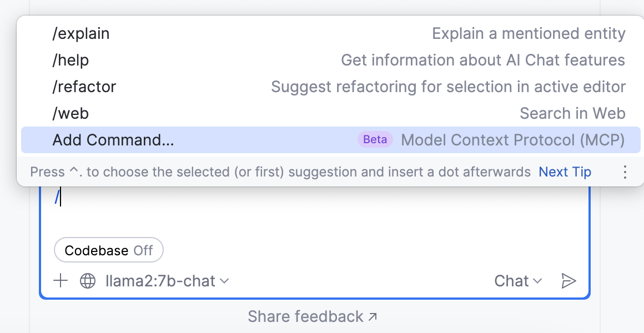Click the Next Tip link
Viewport: 644px width, 333px height.
(565, 172)
